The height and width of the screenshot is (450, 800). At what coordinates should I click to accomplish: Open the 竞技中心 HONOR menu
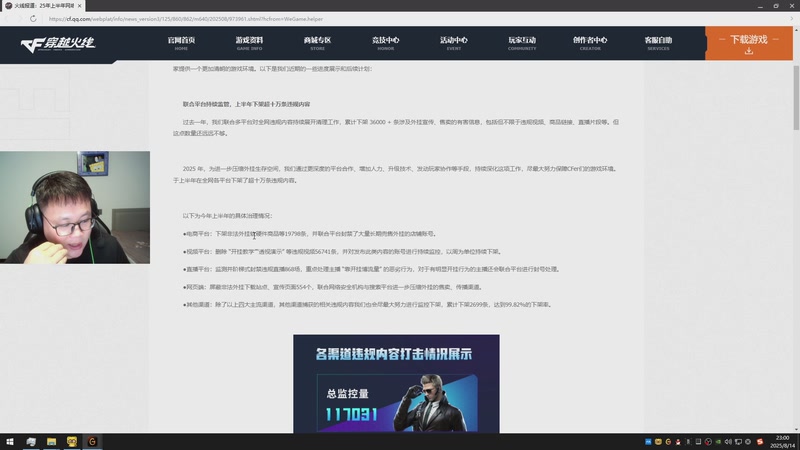click(385, 43)
